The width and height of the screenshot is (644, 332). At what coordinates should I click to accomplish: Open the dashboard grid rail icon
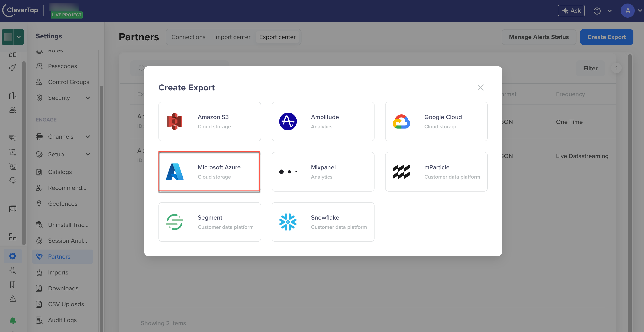tap(13, 237)
